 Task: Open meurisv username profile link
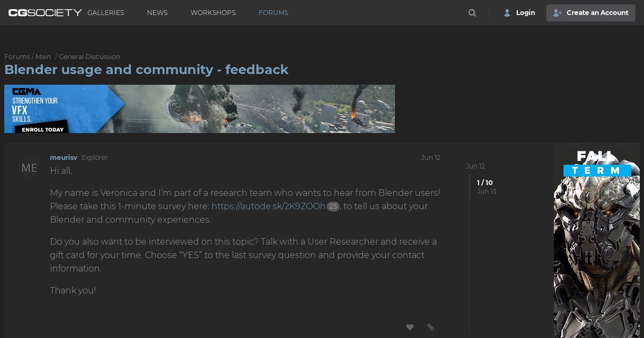tap(63, 158)
